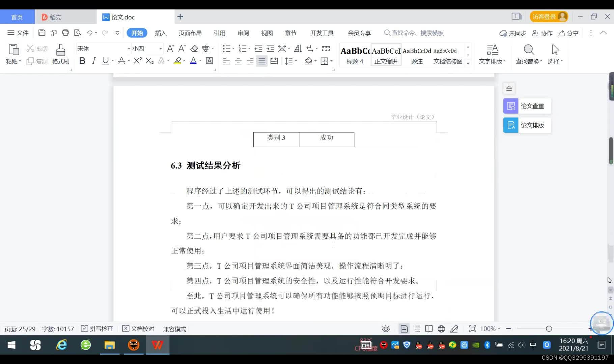Toggle Underline formatting
614x364 pixels.
coord(105,61)
